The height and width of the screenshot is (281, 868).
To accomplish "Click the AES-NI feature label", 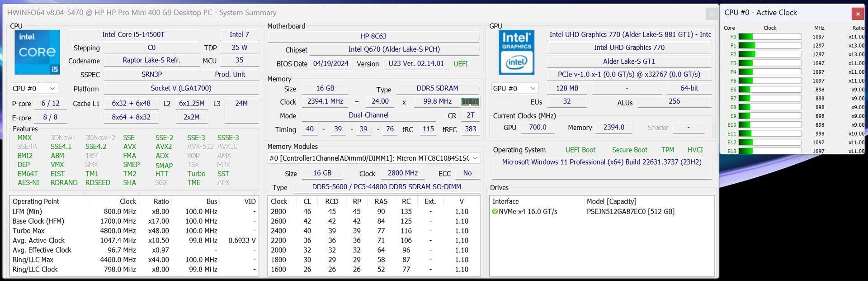I will pos(28,183).
